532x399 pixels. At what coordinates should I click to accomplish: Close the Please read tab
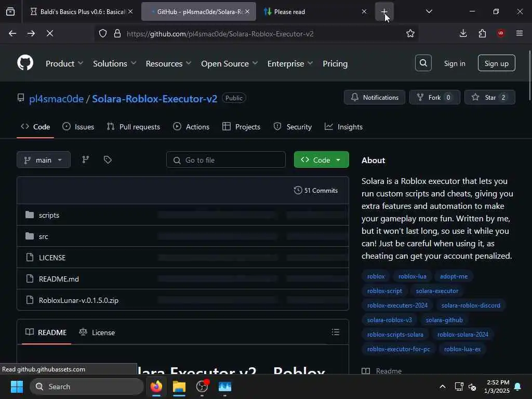pyautogui.click(x=364, y=11)
